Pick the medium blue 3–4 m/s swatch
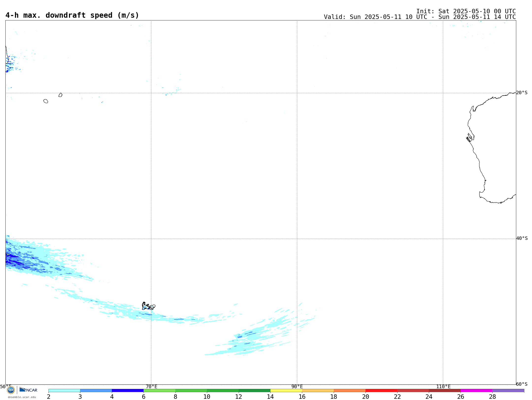The image size is (532, 400). [x=96, y=391]
